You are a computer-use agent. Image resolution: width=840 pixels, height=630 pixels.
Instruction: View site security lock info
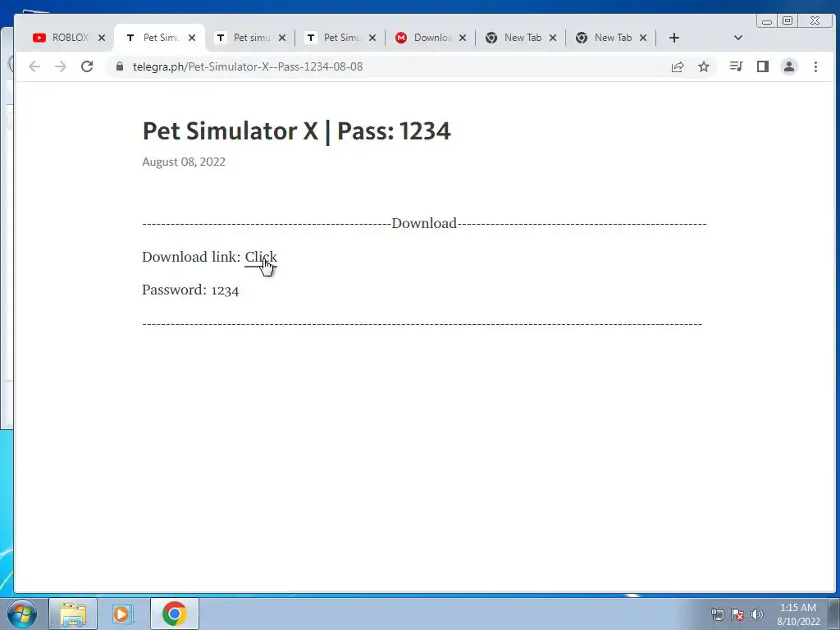point(120,66)
